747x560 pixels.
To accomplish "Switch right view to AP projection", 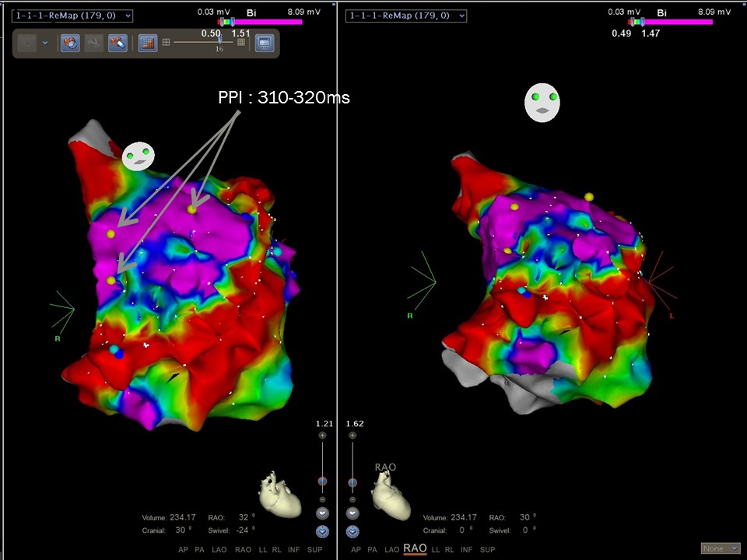I will coord(356,550).
